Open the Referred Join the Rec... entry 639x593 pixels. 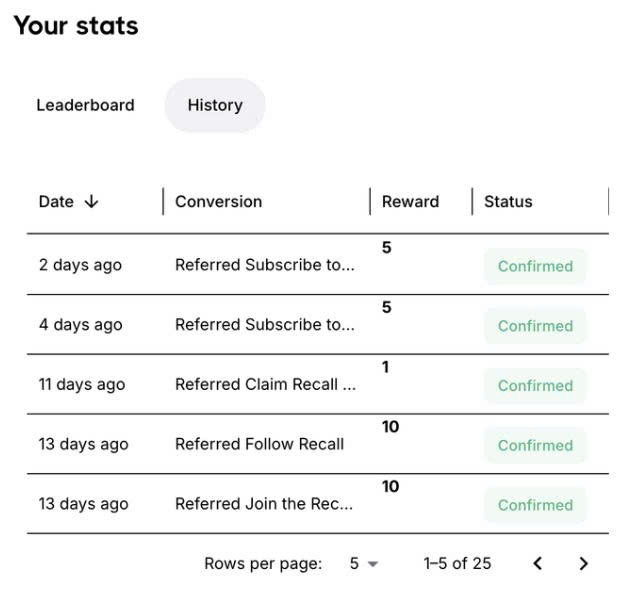click(264, 504)
